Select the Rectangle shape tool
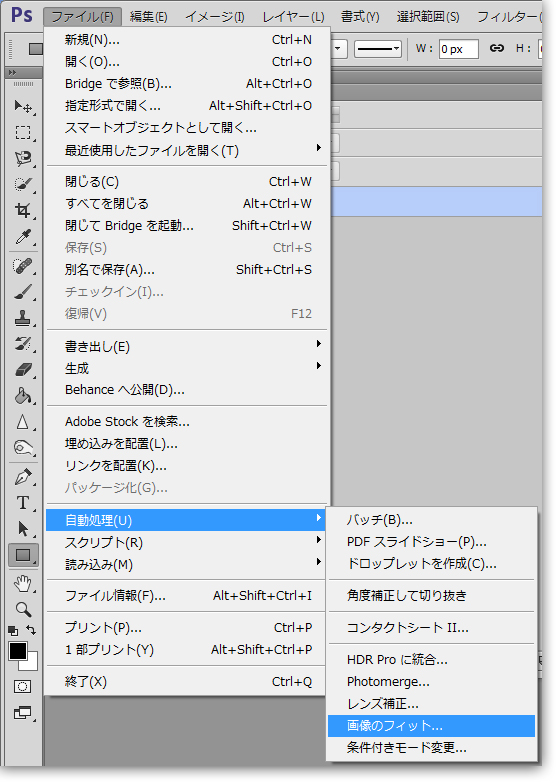The image size is (559, 783). [x=23, y=555]
